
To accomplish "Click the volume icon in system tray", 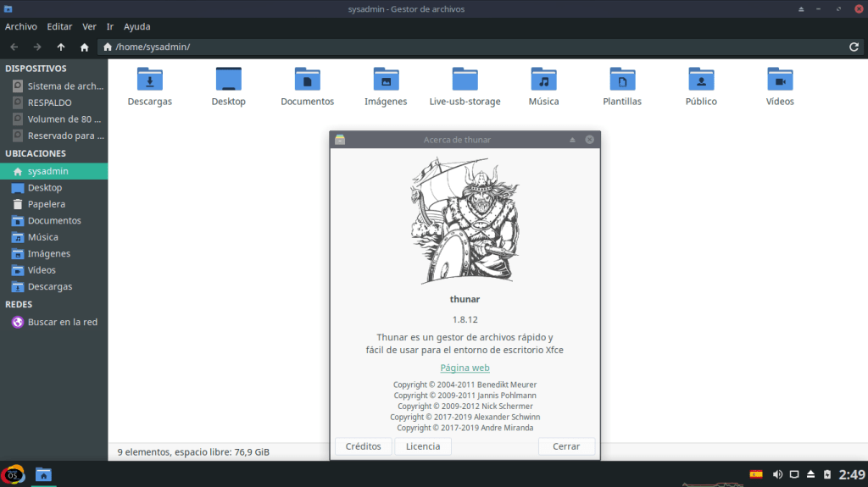I will point(776,473).
